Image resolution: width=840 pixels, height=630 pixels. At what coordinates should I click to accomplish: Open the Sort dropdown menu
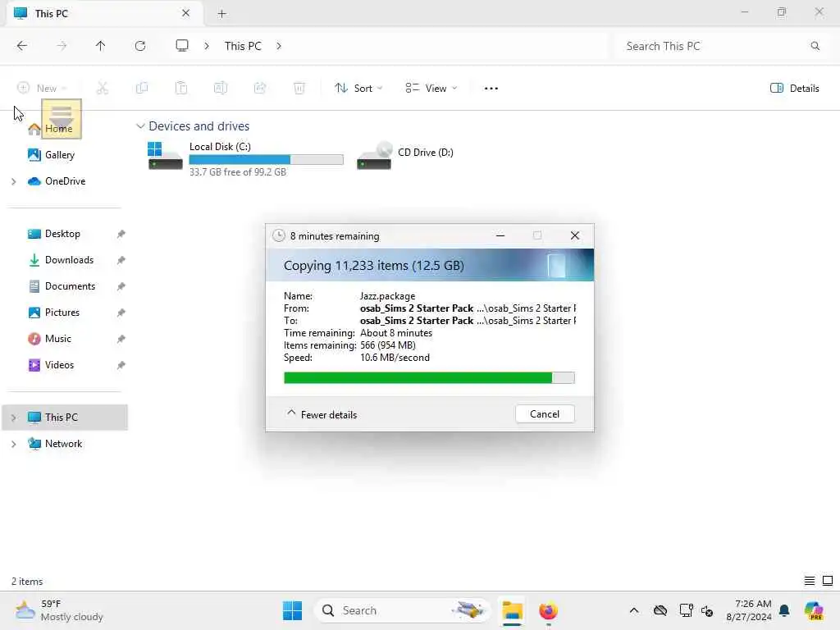point(358,89)
